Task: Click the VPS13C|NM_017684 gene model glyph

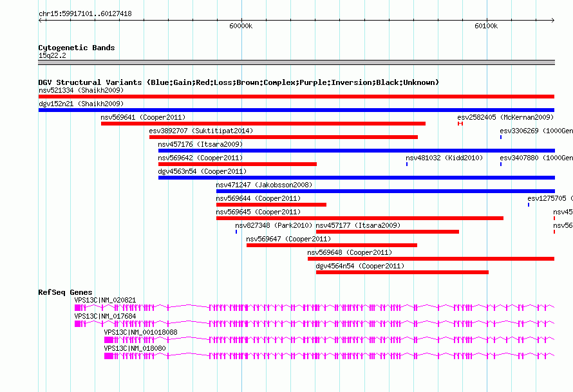Action: tap(314, 324)
